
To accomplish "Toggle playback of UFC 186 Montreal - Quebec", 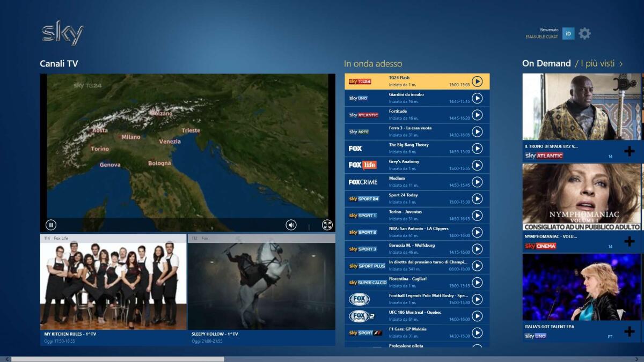I will 478,316.
